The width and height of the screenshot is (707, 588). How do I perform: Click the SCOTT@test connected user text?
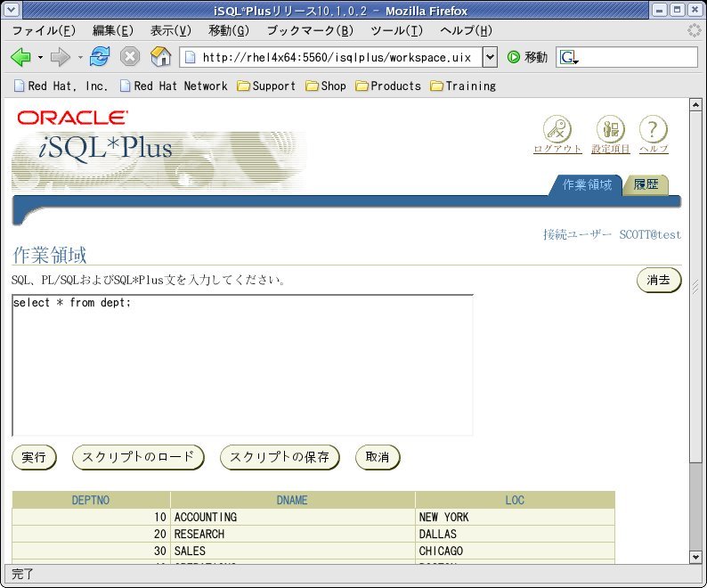pos(650,234)
